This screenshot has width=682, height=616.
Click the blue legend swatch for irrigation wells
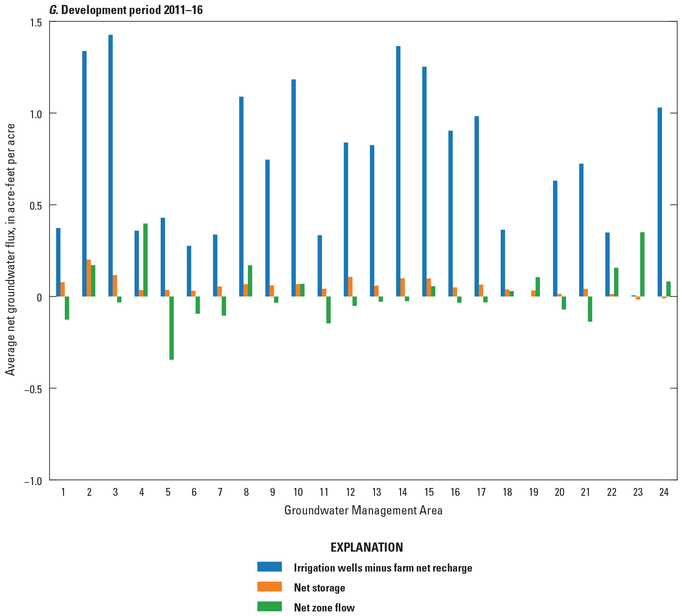(x=269, y=567)
